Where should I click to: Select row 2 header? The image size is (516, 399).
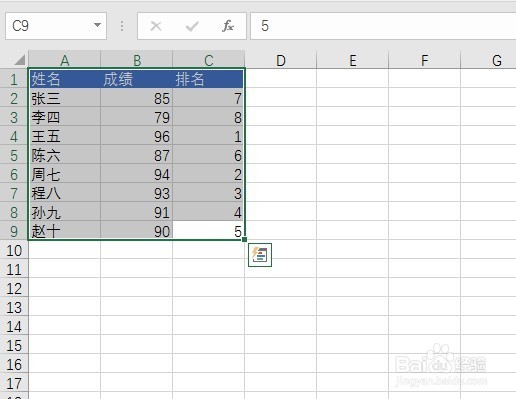[x=14, y=98]
